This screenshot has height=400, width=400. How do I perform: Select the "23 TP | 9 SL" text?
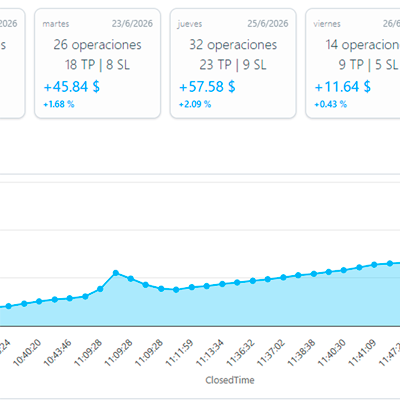(233, 65)
